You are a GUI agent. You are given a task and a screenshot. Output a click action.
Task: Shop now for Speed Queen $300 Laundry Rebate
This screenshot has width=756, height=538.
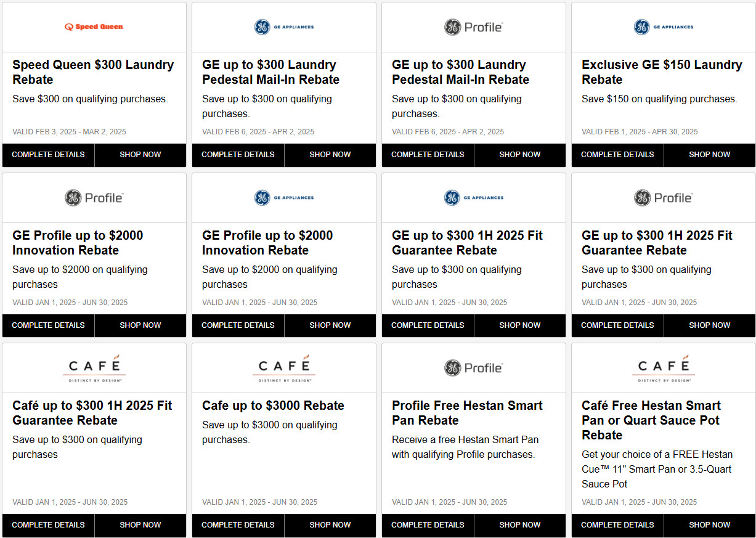tap(140, 155)
